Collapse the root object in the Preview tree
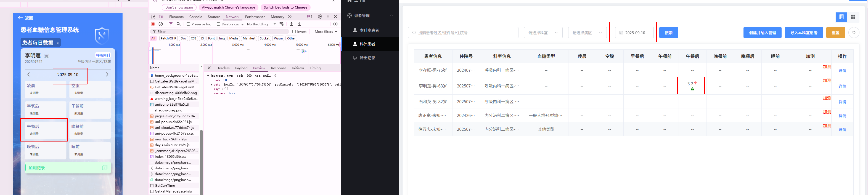 [x=208, y=76]
